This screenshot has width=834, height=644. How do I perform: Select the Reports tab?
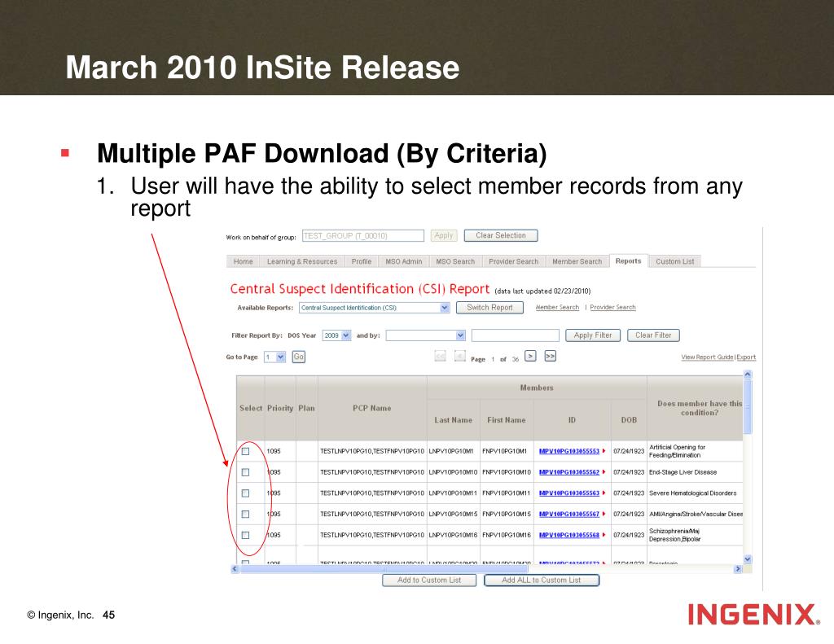point(628,261)
